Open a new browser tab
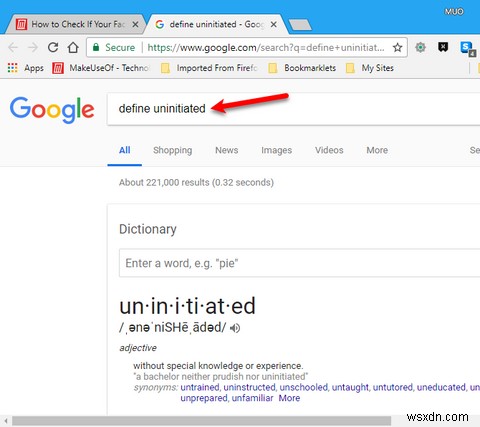The image size is (480, 427). tap(300, 24)
